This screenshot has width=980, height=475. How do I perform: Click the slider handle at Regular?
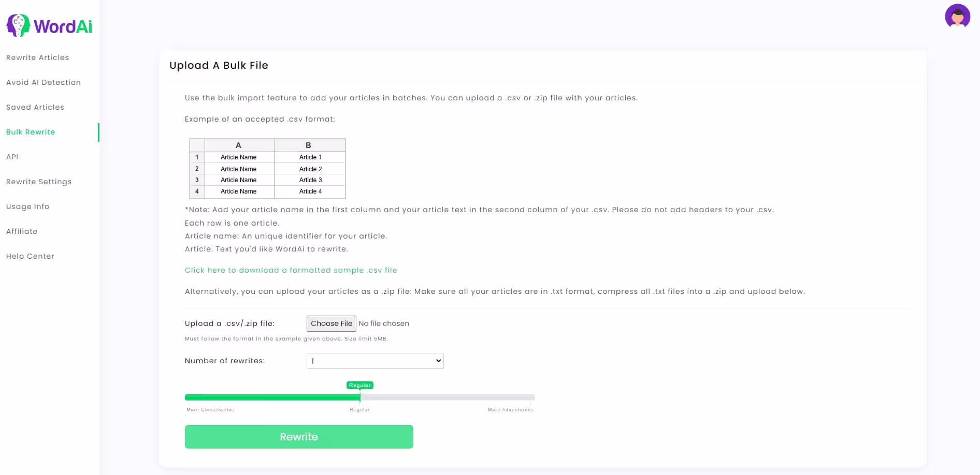360,397
